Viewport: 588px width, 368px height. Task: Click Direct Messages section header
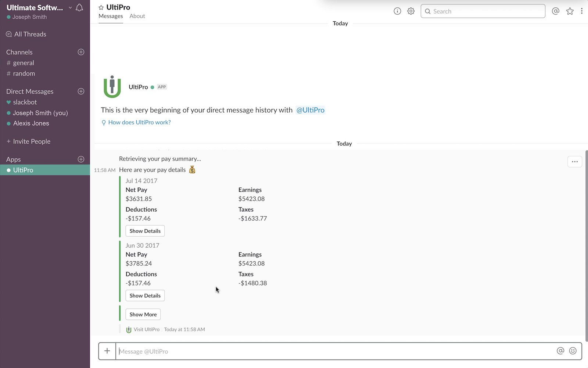pos(30,92)
